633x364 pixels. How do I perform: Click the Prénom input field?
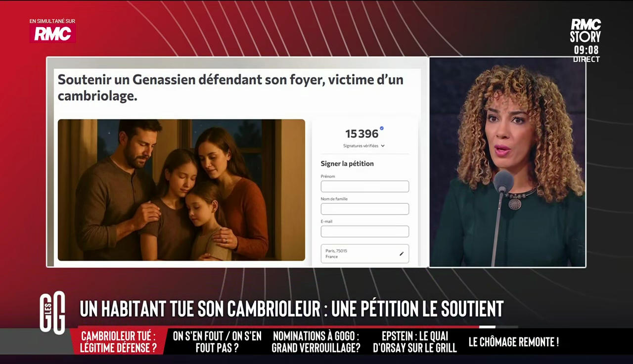[x=365, y=186]
